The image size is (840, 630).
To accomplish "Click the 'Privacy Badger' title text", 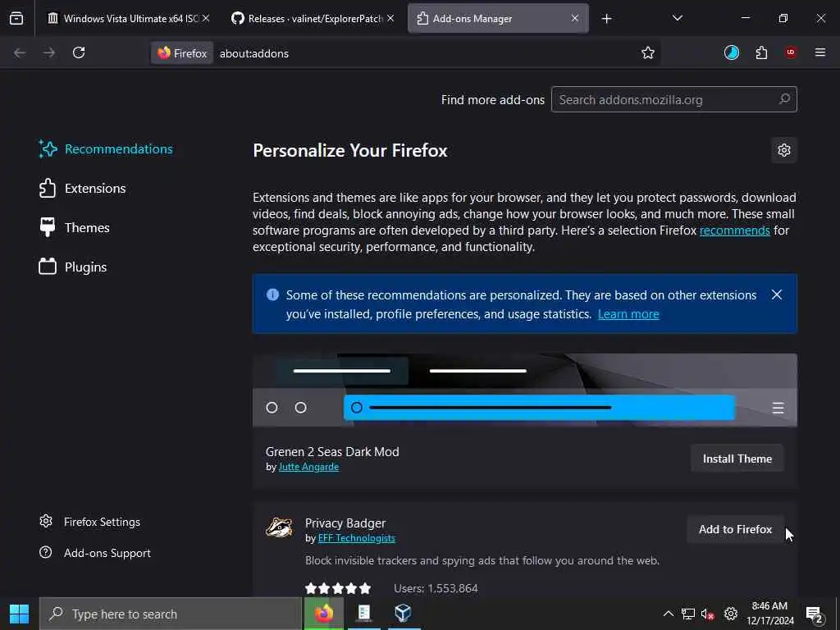I will [x=345, y=523].
